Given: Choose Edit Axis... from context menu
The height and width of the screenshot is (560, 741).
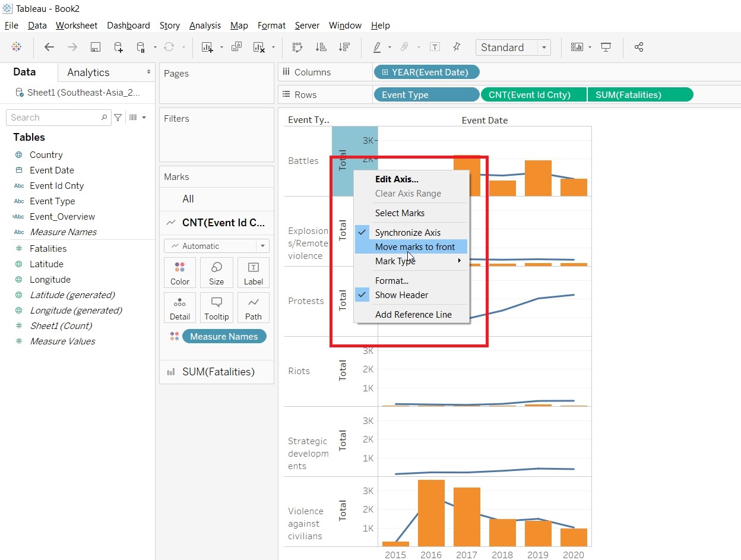Looking at the screenshot, I should click(x=397, y=179).
